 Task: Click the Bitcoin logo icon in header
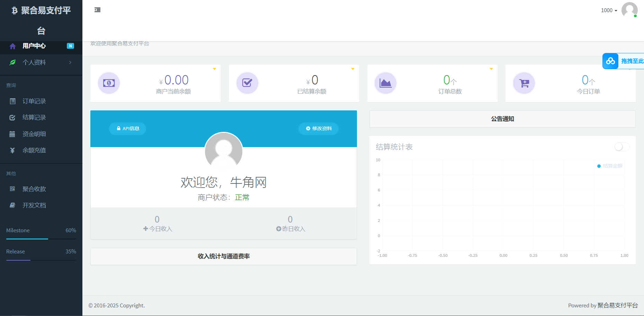15,11
